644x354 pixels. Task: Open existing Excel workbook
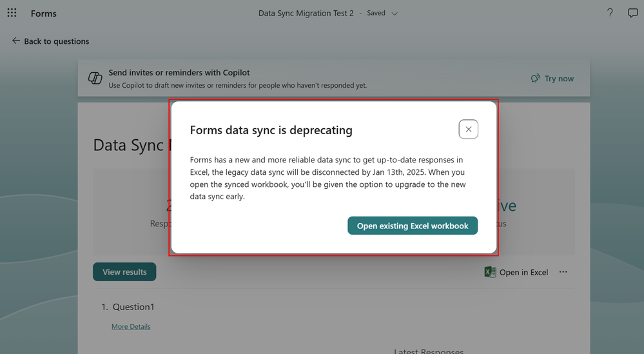click(413, 226)
